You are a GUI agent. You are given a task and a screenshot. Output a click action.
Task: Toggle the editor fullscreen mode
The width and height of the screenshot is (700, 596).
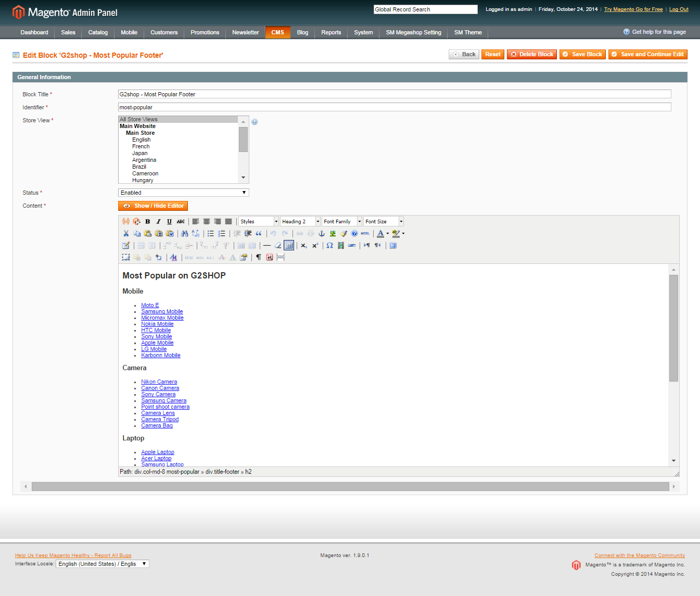393,245
